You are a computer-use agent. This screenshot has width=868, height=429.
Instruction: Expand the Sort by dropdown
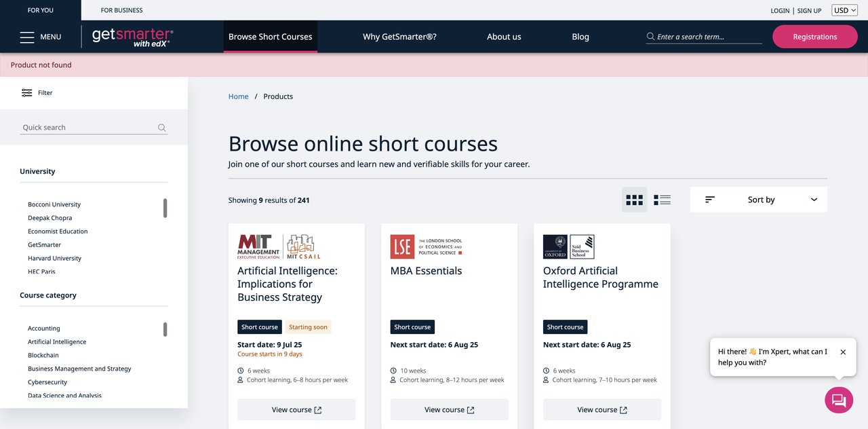coord(759,200)
